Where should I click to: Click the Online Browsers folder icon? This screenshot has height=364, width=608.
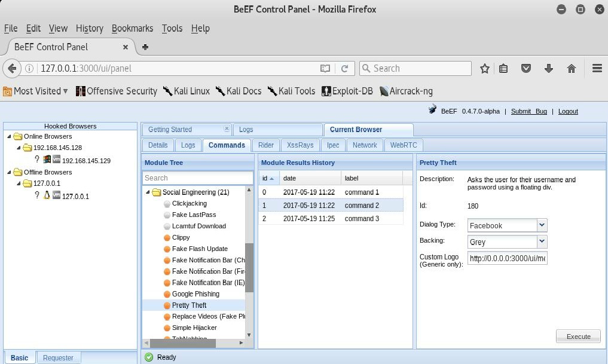pyautogui.click(x=17, y=136)
